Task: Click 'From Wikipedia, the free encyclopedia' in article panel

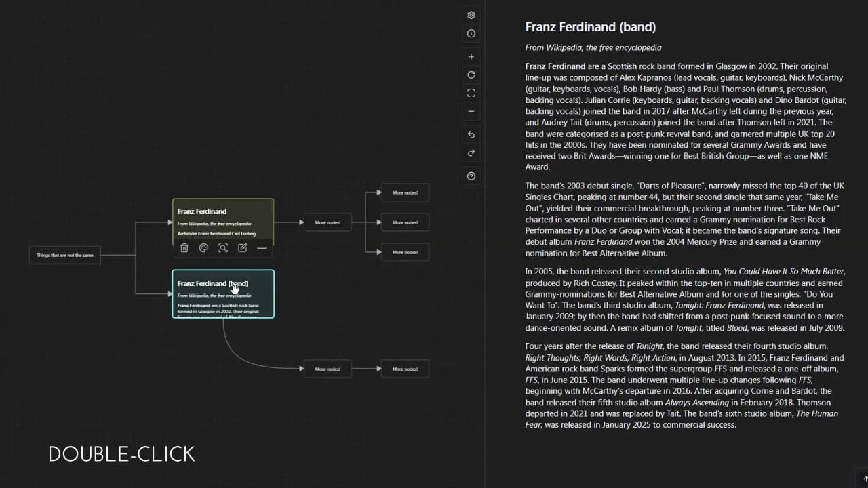Action: 593,47
